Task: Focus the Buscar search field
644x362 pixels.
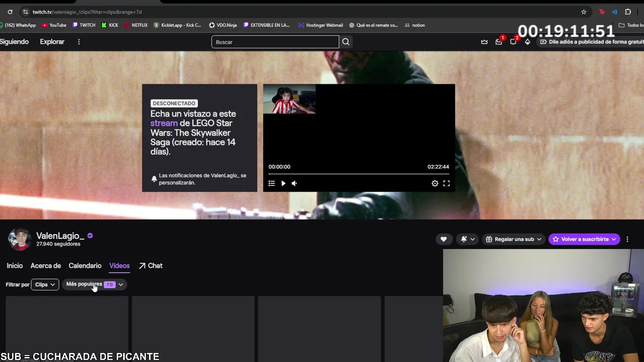Action: 275,42
